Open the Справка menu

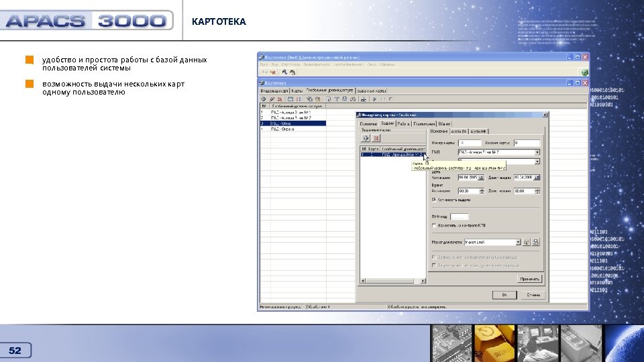pos(386,64)
